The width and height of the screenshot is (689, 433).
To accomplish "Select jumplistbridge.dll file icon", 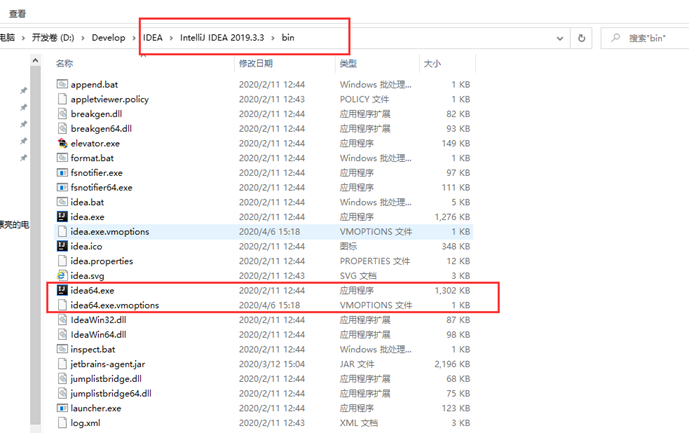I will pyautogui.click(x=62, y=378).
